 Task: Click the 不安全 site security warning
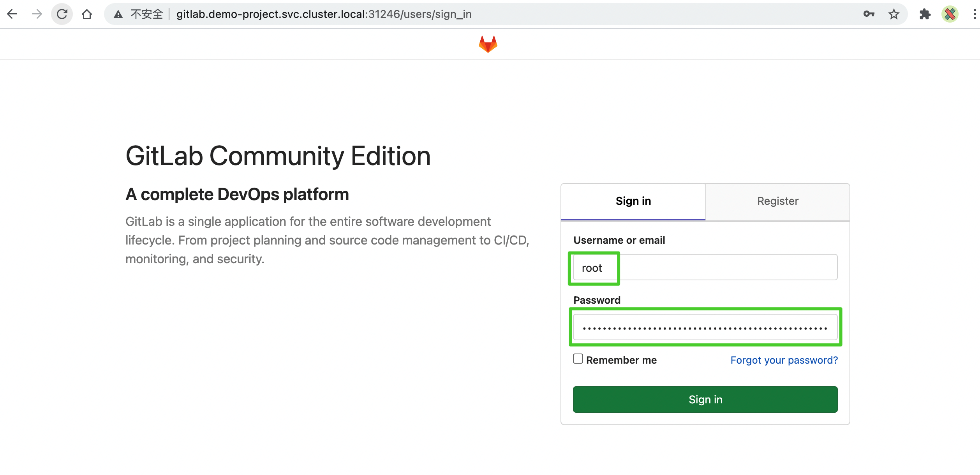[x=140, y=14]
